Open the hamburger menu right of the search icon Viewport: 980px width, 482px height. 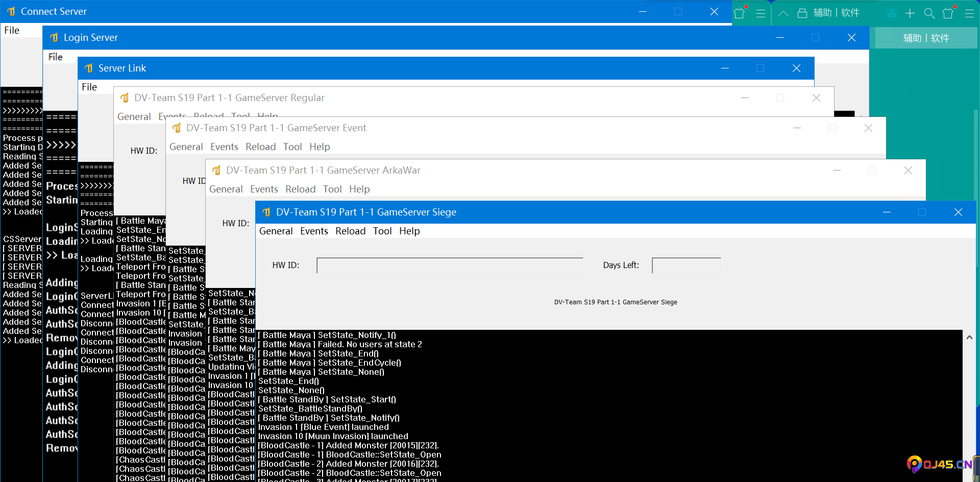click(969, 13)
